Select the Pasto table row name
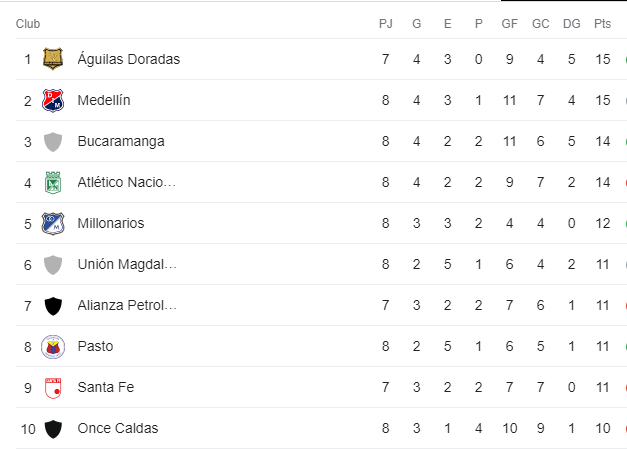The height and width of the screenshot is (449, 627). (95, 346)
